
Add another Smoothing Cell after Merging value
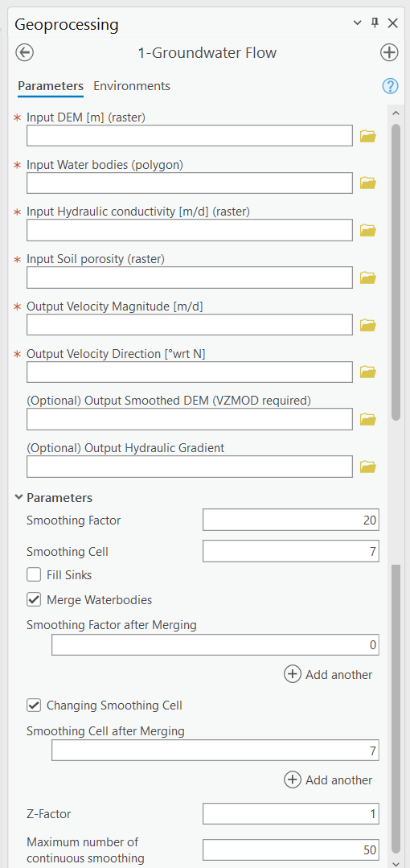click(x=328, y=780)
